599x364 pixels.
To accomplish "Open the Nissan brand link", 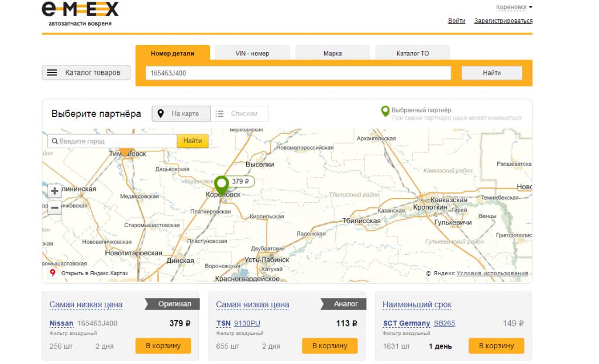I will pyautogui.click(x=61, y=323).
